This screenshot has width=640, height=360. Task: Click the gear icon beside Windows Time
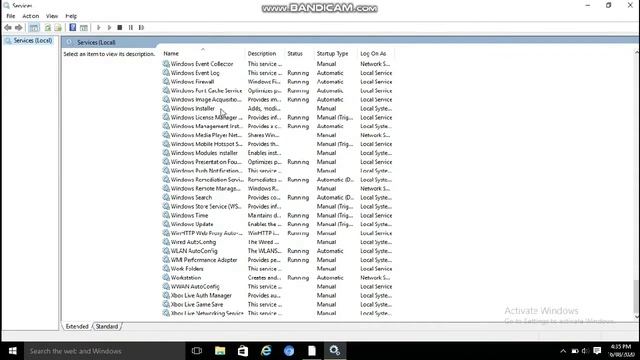tap(166, 215)
